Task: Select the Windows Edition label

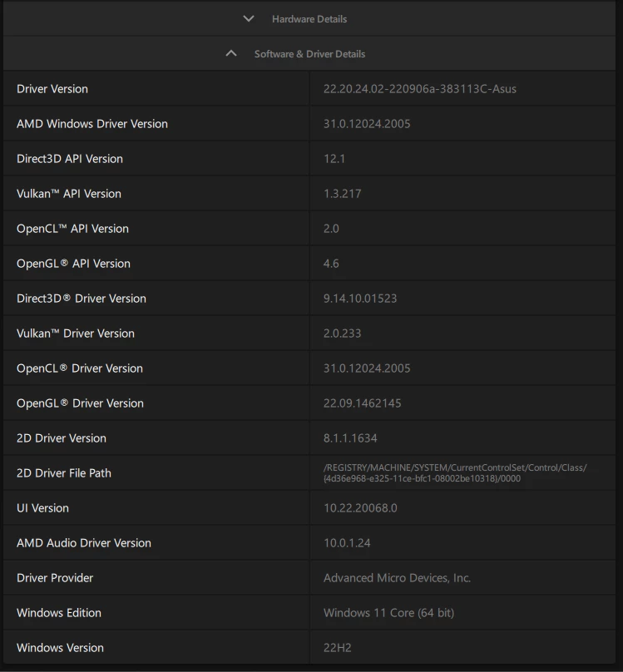Action: tap(59, 613)
